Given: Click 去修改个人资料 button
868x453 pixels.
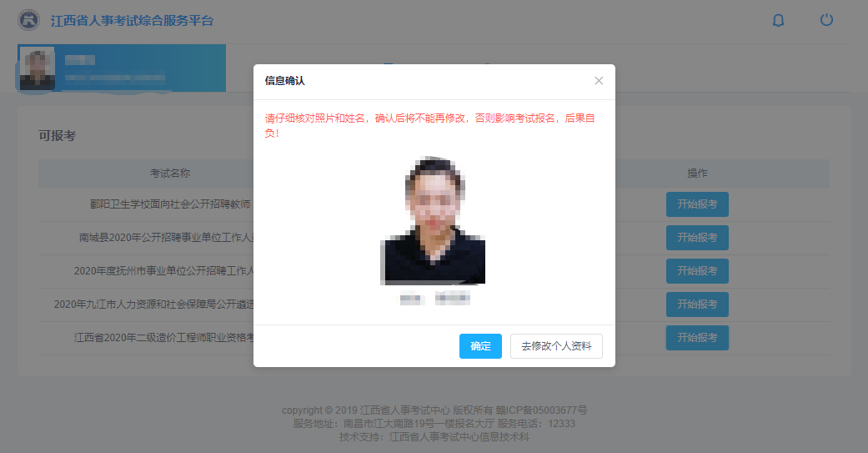Looking at the screenshot, I should point(556,346).
